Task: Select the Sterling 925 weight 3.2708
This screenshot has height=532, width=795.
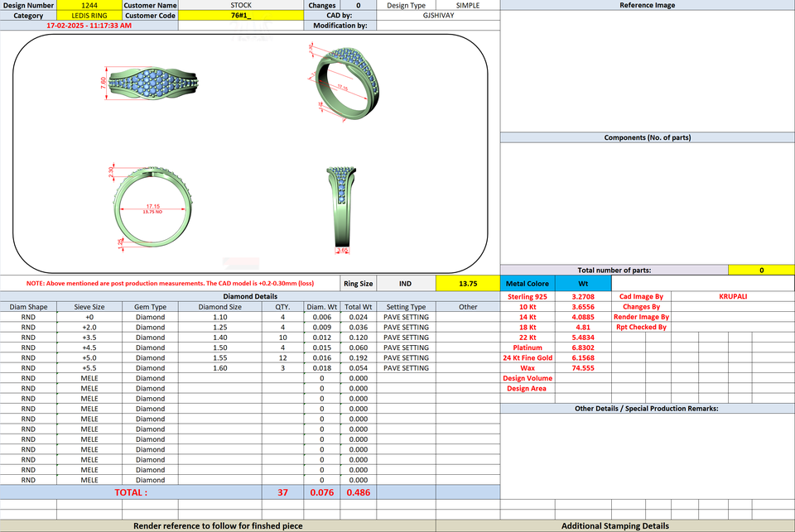Action: [583, 296]
